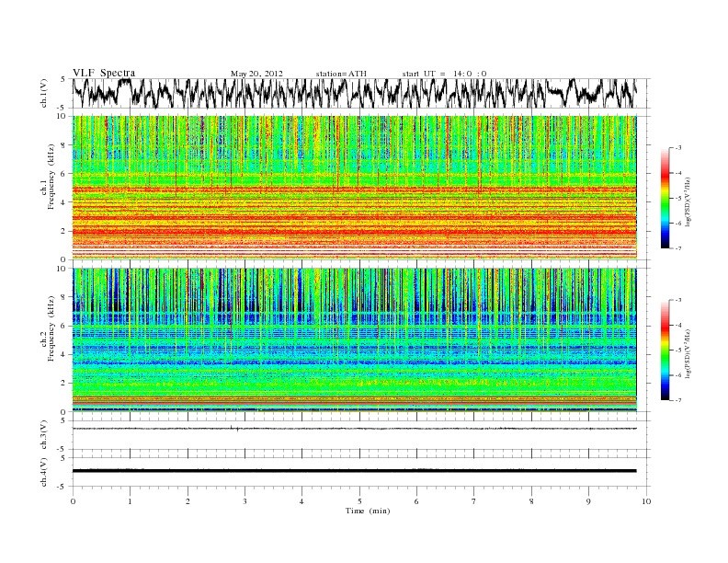Click the date text "May 20, 2012"
This screenshot has width=728, height=563.
(x=256, y=74)
